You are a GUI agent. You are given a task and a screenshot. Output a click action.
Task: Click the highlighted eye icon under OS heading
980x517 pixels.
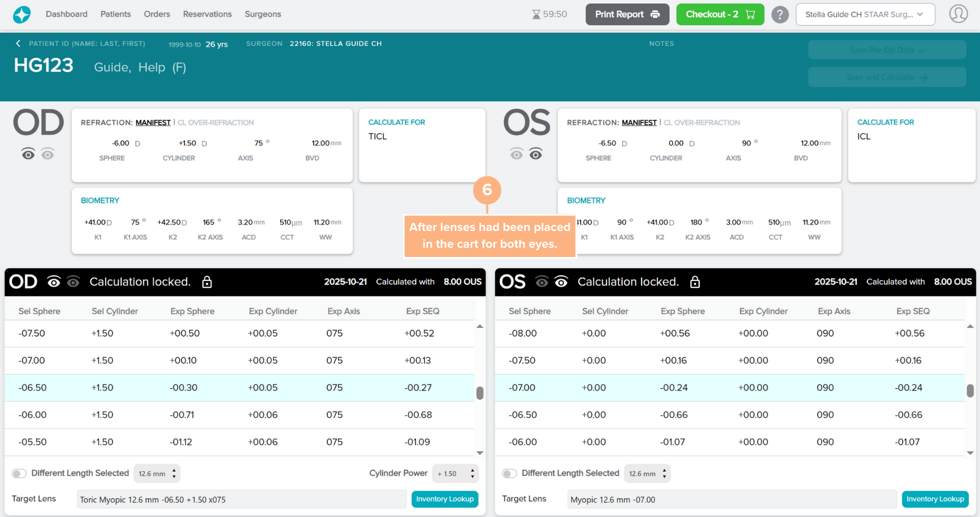click(x=535, y=154)
